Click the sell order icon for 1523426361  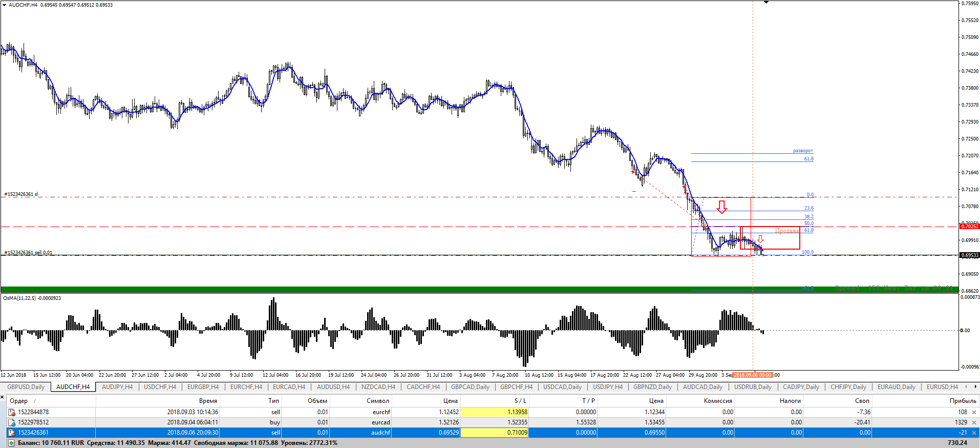pyautogui.click(x=11, y=433)
